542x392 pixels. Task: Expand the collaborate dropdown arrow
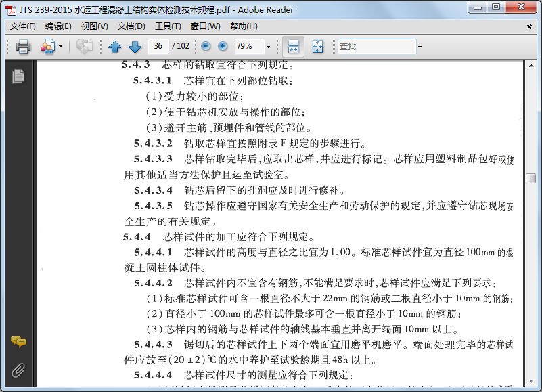click(60, 46)
